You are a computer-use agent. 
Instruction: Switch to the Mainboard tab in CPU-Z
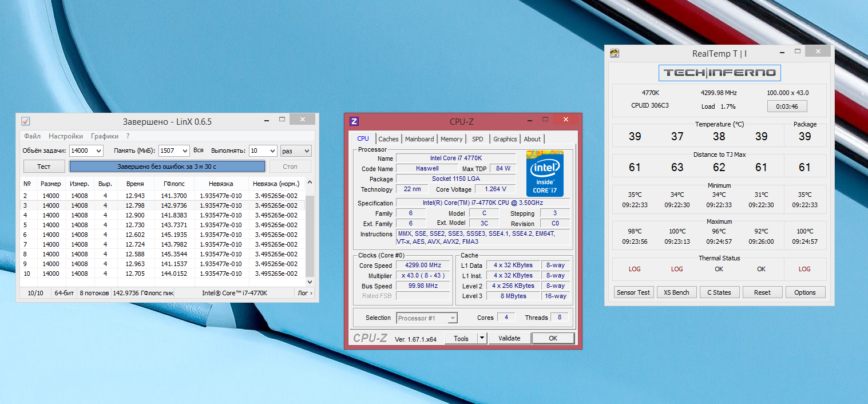click(419, 139)
